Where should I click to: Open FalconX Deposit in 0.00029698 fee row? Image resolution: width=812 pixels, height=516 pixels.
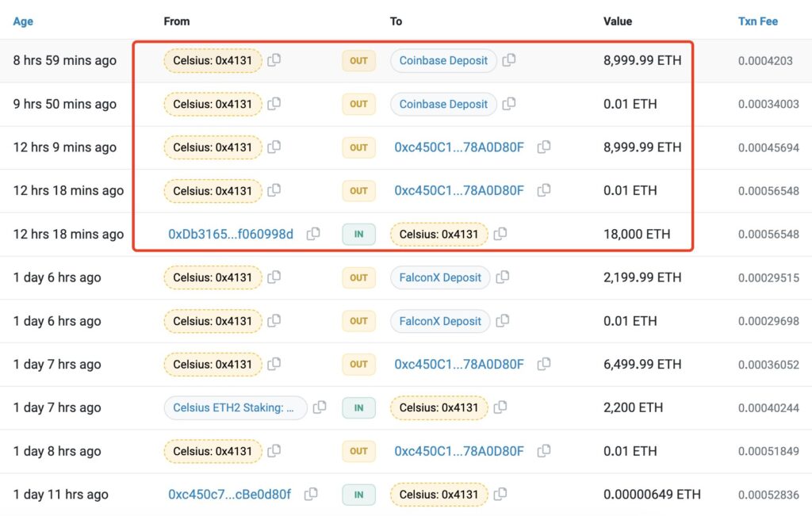coord(440,321)
